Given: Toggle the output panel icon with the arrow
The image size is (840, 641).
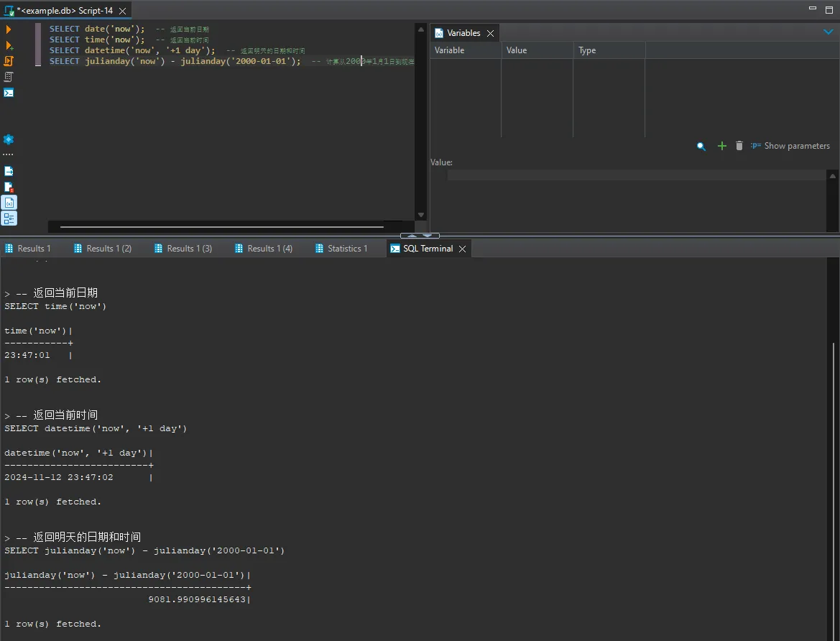Looking at the screenshot, I should 9,171.
